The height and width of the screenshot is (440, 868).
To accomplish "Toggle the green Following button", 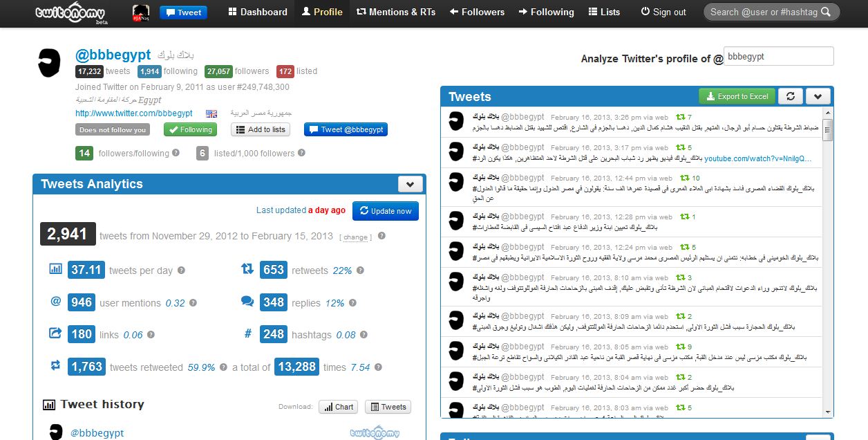I will pyautogui.click(x=190, y=129).
